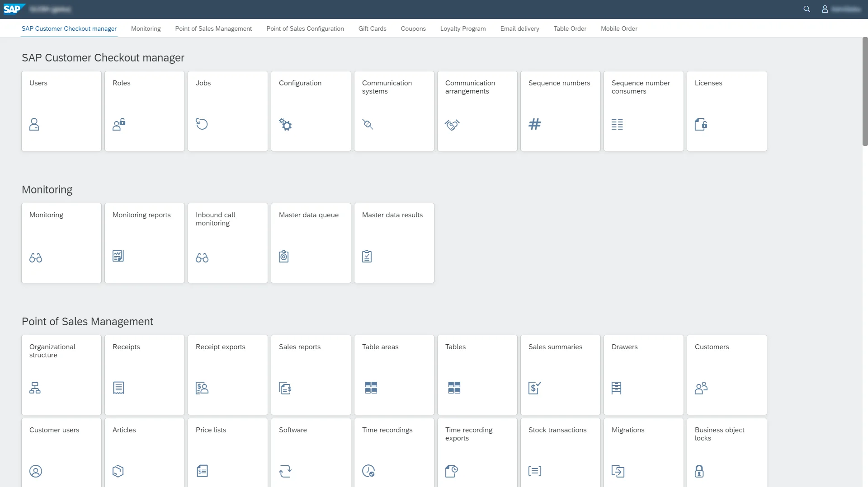
Task: Open the Point of Sales Configuration tab
Action: [305, 28]
